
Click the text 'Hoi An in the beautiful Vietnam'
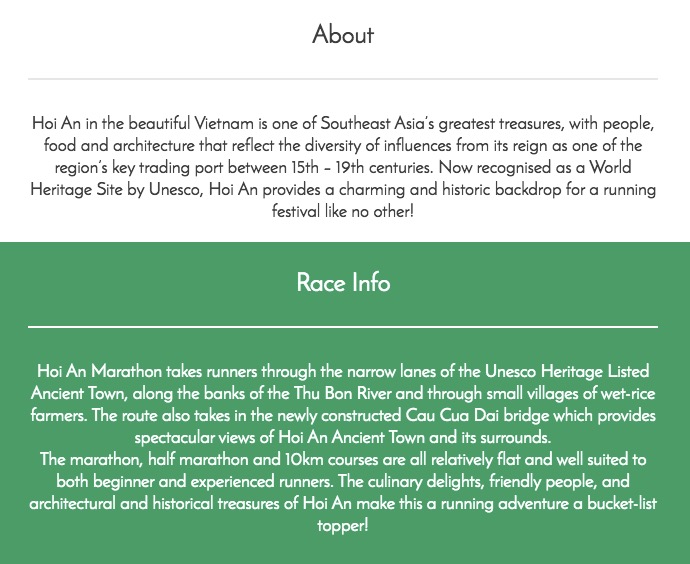click(143, 123)
